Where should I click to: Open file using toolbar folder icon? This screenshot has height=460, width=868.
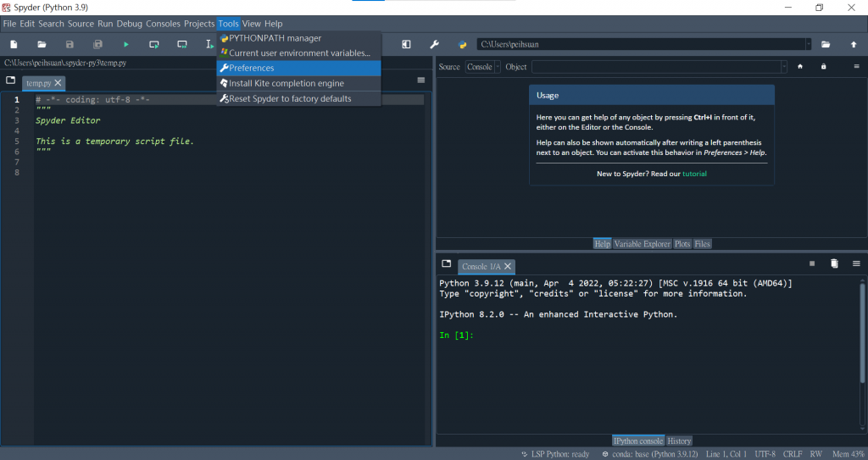pyautogui.click(x=42, y=44)
